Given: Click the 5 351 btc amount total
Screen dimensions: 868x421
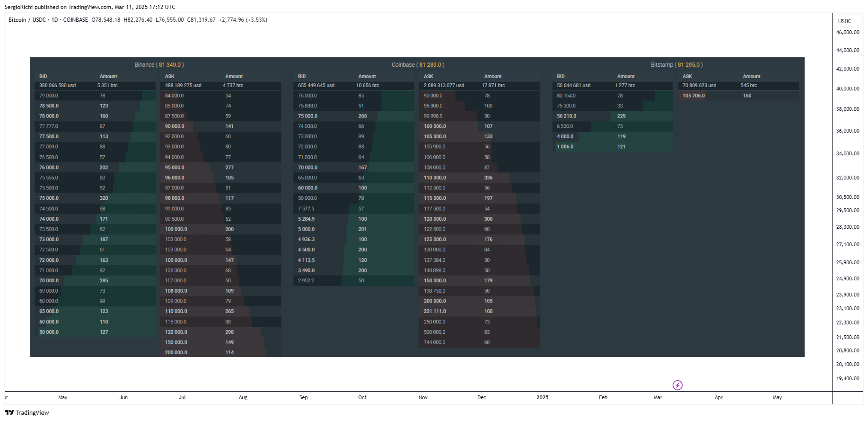Looking at the screenshot, I should (x=107, y=86).
